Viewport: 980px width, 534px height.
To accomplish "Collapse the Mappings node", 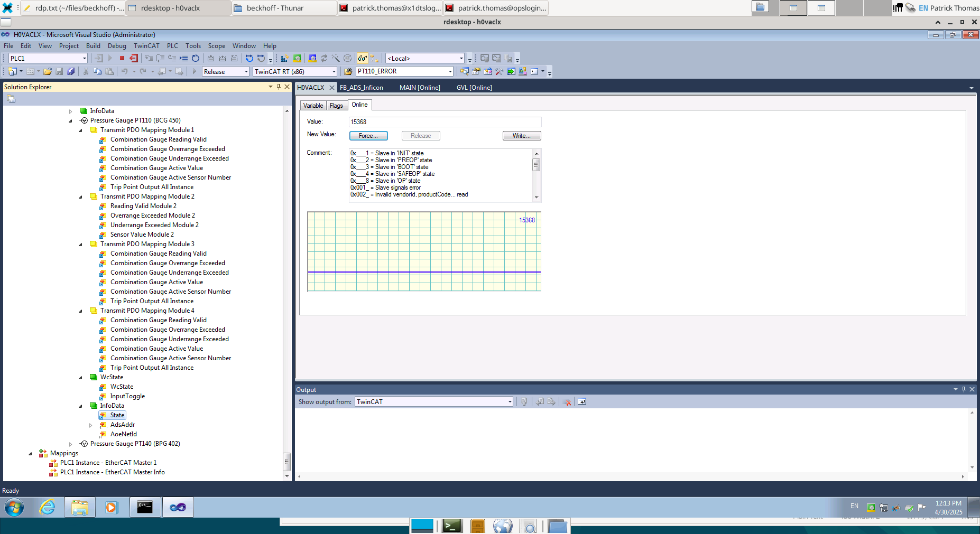I will point(31,454).
